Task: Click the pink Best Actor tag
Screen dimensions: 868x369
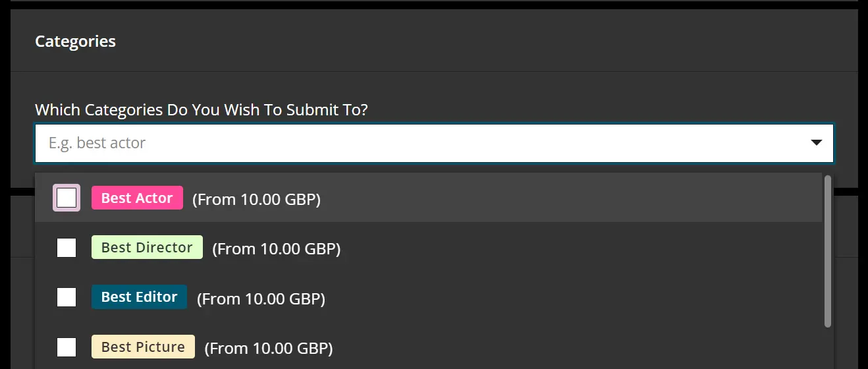Action: click(x=137, y=198)
